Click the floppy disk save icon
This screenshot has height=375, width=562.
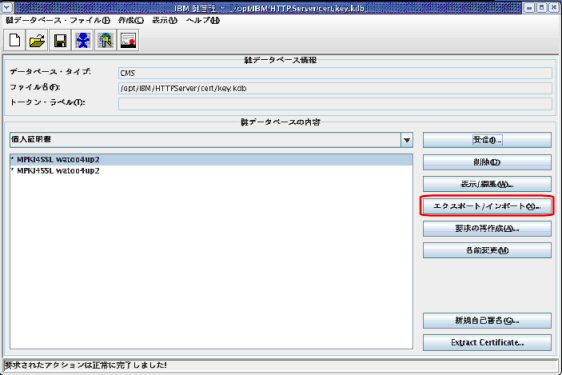point(60,40)
